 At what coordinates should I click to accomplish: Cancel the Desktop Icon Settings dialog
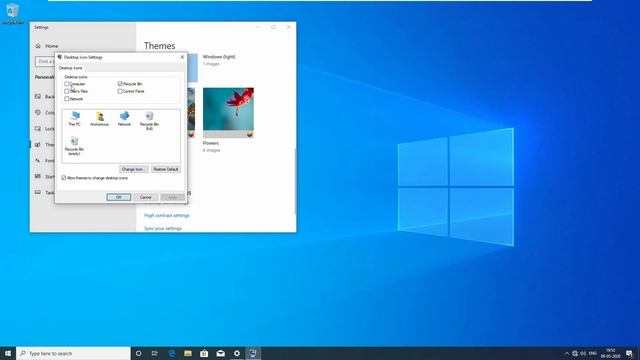146,197
